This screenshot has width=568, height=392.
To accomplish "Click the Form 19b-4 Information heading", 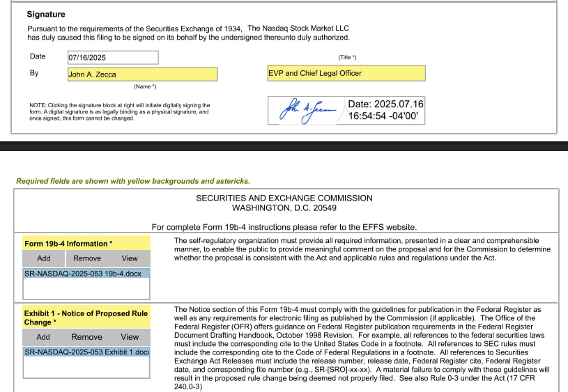I will click(86, 244).
